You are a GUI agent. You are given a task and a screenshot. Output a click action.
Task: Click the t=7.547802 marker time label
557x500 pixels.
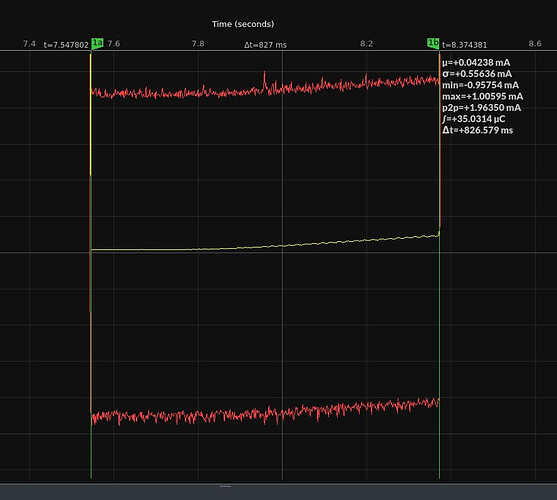[x=66, y=45]
